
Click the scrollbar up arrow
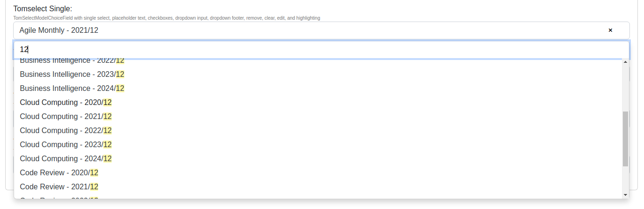tap(625, 62)
